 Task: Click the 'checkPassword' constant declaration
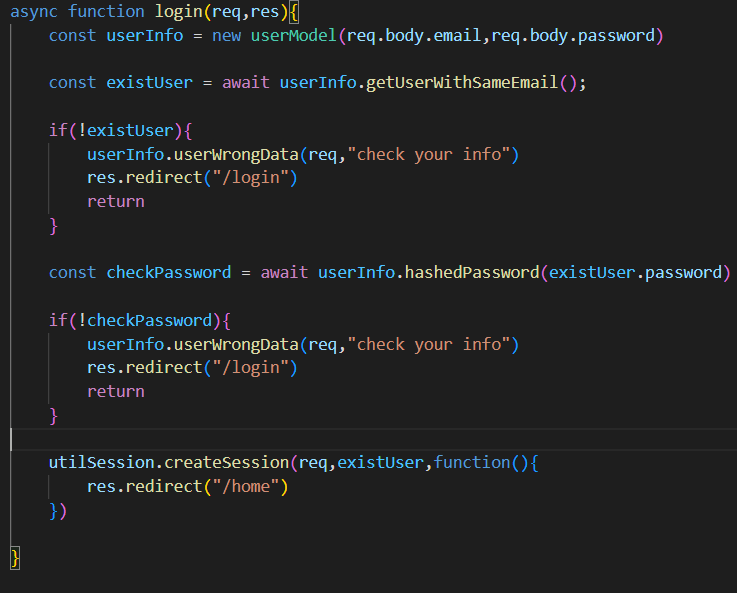point(169,273)
